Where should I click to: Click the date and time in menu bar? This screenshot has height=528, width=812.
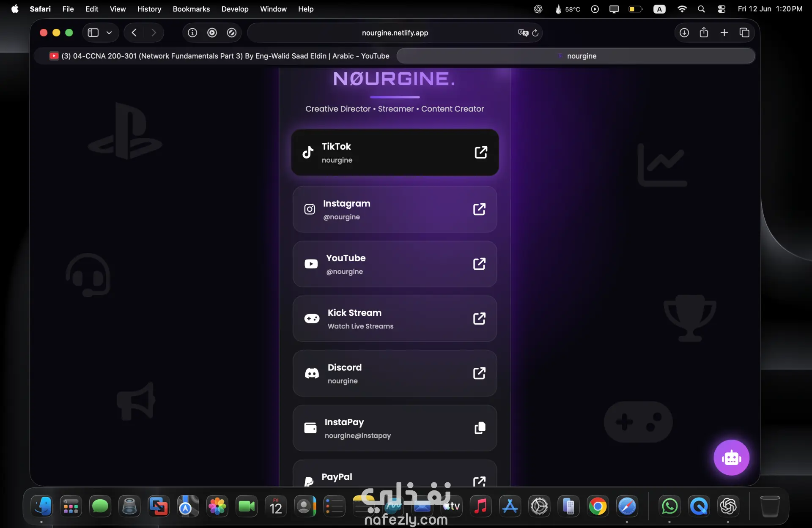(x=770, y=9)
